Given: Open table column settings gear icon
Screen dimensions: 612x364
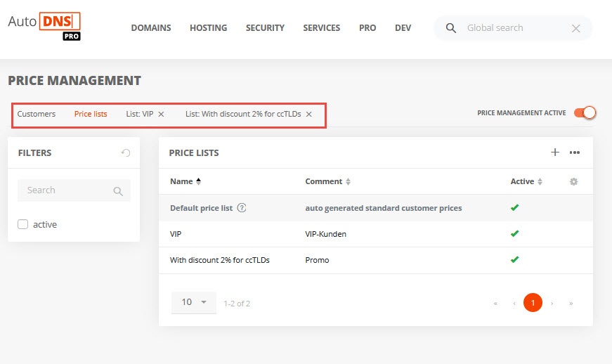Looking at the screenshot, I should point(573,181).
